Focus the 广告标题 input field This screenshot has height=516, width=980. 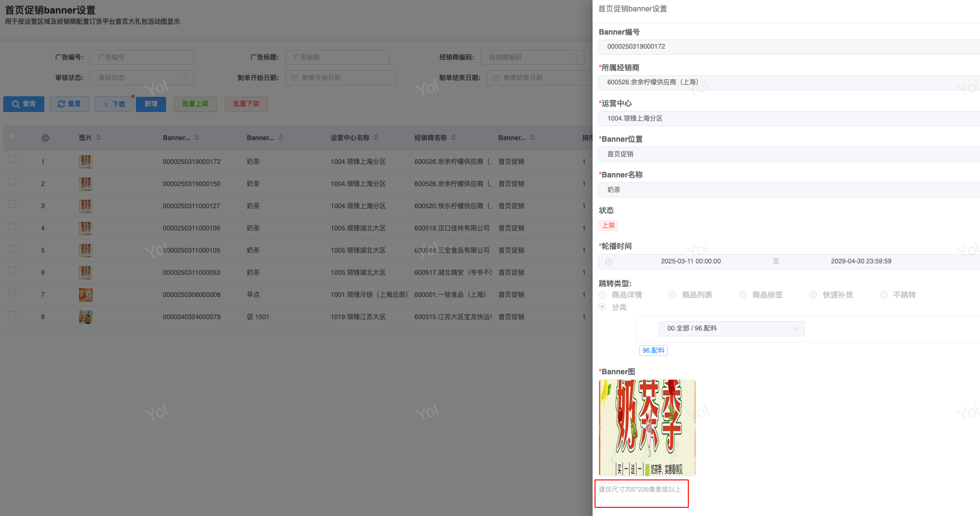coord(337,57)
